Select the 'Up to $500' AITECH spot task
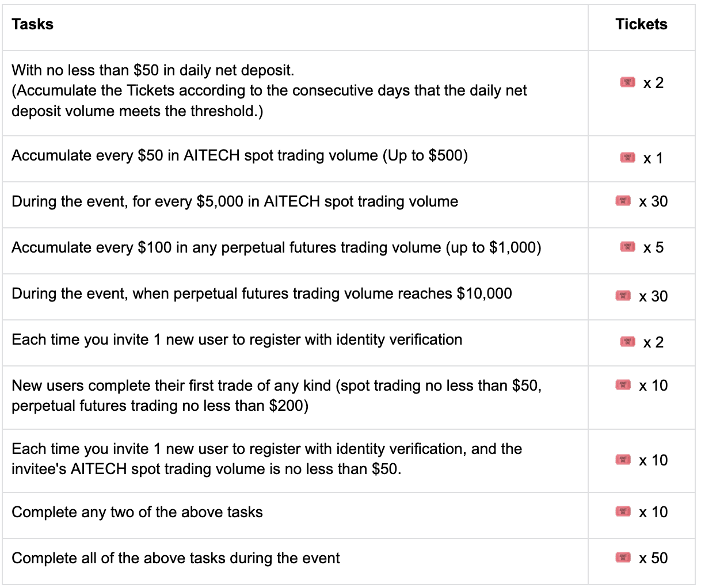Image resolution: width=701 pixels, height=588 pixels. point(239,155)
